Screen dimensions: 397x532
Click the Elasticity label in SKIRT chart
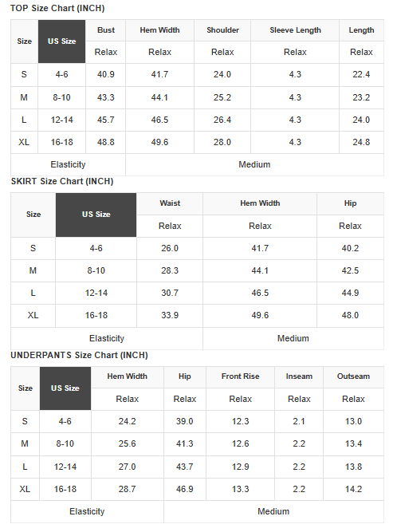pyautogui.click(x=107, y=339)
